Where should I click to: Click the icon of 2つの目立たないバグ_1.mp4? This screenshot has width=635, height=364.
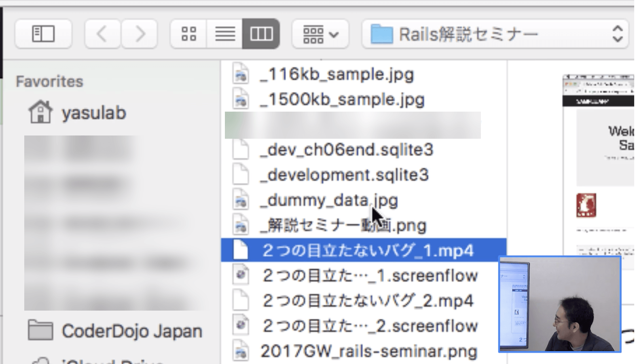tap(241, 250)
